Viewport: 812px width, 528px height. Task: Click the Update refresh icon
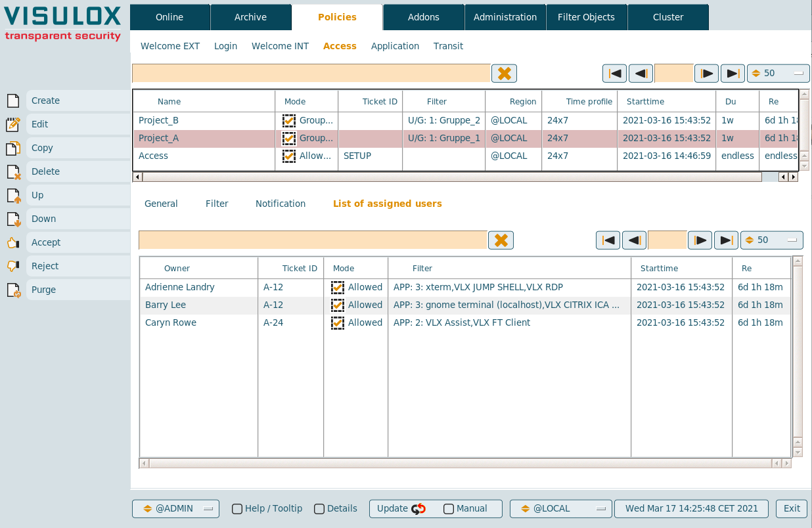coord(418,509)
